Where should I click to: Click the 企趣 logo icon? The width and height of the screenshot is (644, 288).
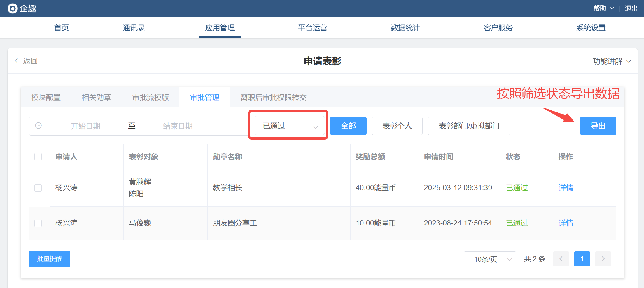(13, 8)
